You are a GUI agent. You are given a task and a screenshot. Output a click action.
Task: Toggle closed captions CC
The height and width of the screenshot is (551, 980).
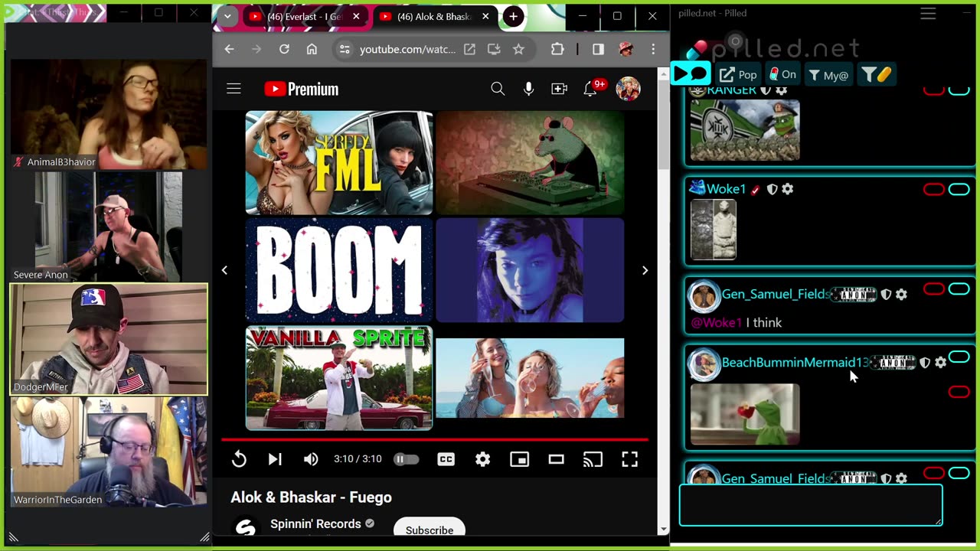446,459
